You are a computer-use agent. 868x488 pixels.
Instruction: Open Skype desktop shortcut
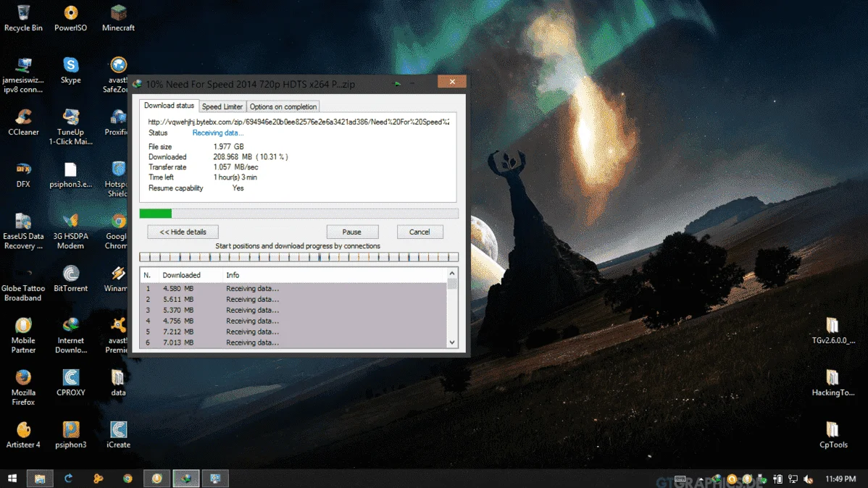coord(70,70)
